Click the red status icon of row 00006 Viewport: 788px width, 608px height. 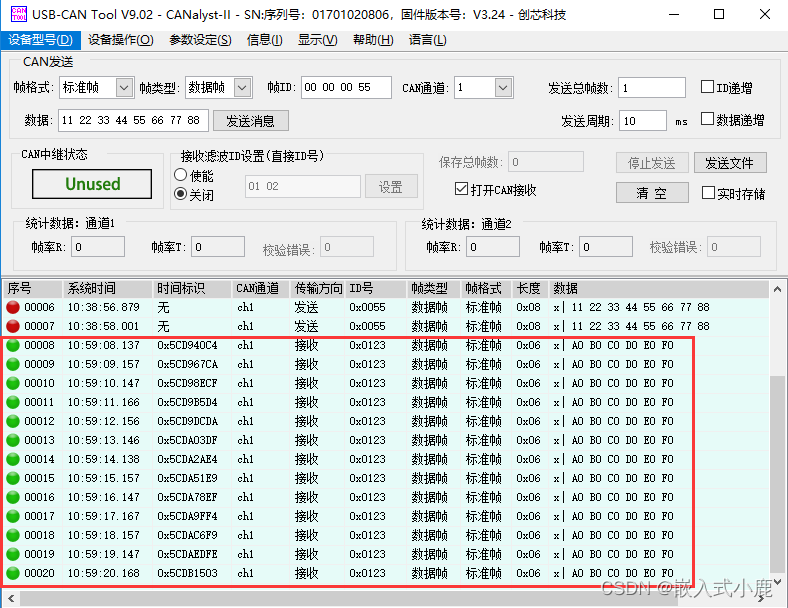pyautogui.click(x=13, y=307)
